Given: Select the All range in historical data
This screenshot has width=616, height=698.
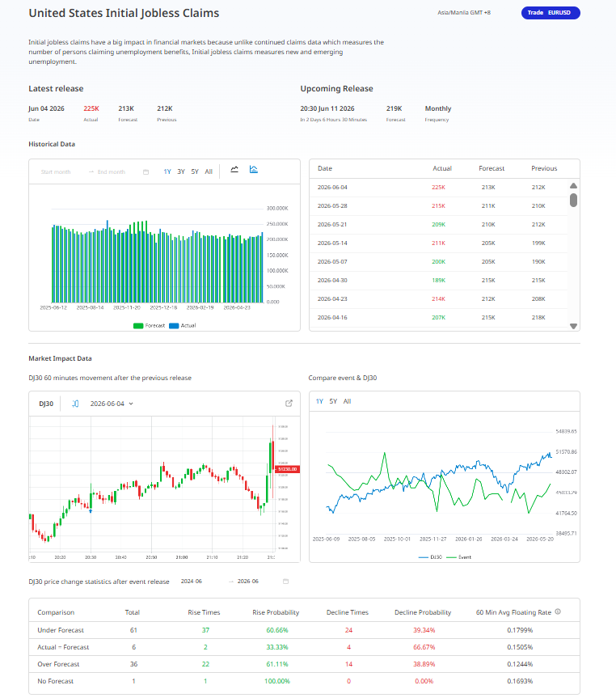Looking at the screenshot, I should (209, 171).
